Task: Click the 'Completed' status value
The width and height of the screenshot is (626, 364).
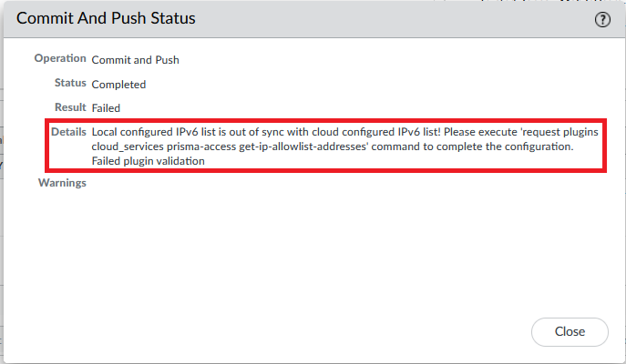Action: (x=118, y=85)
